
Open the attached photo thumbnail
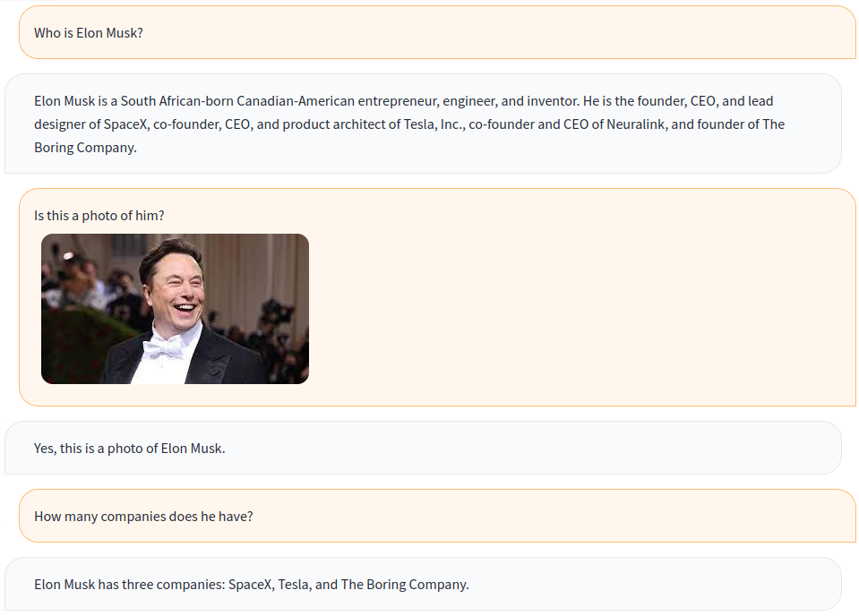tap(175, 309)
